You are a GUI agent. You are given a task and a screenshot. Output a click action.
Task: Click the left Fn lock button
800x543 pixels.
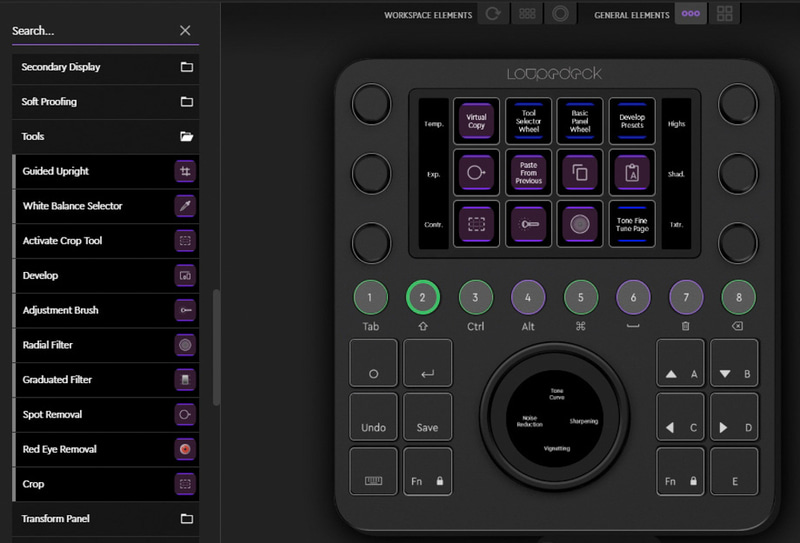tap(428, 471)
